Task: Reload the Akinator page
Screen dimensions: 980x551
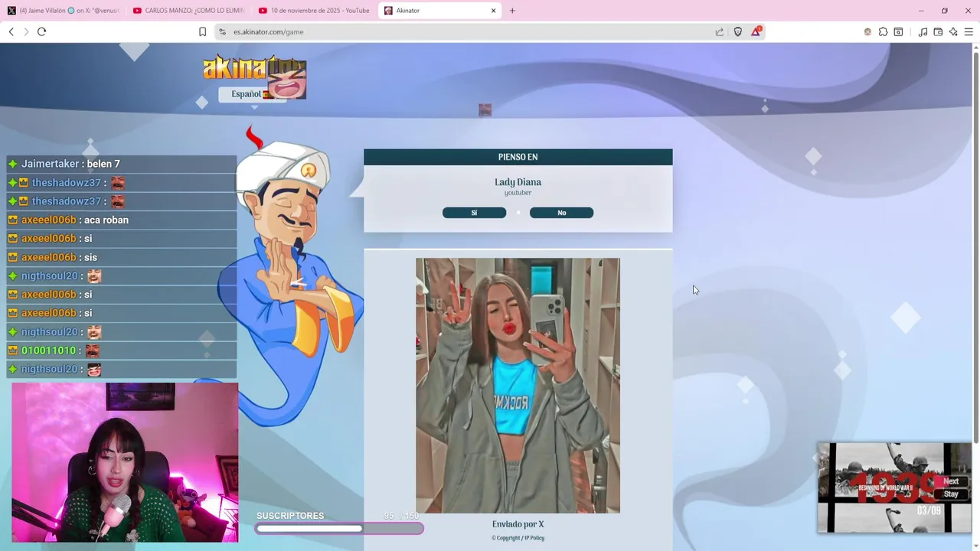Action: pyautogui.click(x=41, y=31)
